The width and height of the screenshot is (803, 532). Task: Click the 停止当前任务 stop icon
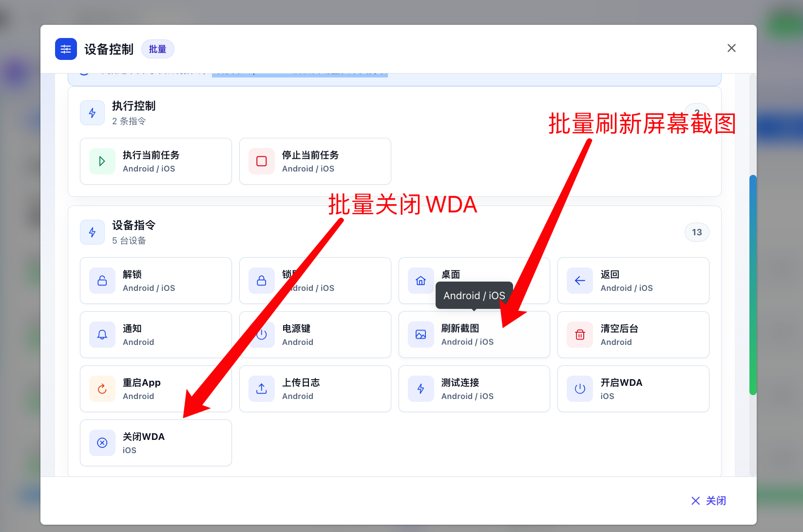click(x=262, y=161)
